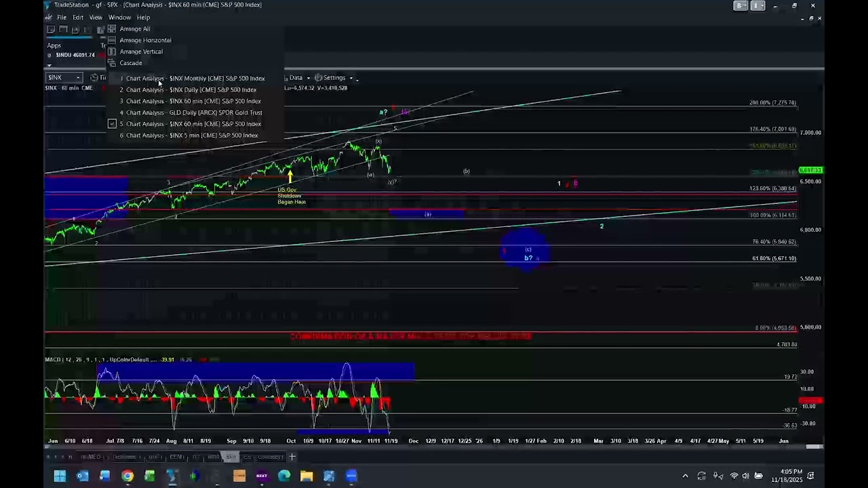The height and width of the screenshot is (488, 868).
Task: Add a new workspace tab with plus
Action: [x=292, y=457]
